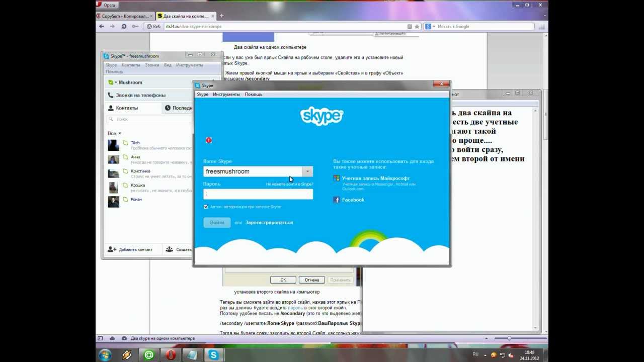
Task: Open the Windows Start menu orb
Action: pyautogui.click(x=105, y=355)
